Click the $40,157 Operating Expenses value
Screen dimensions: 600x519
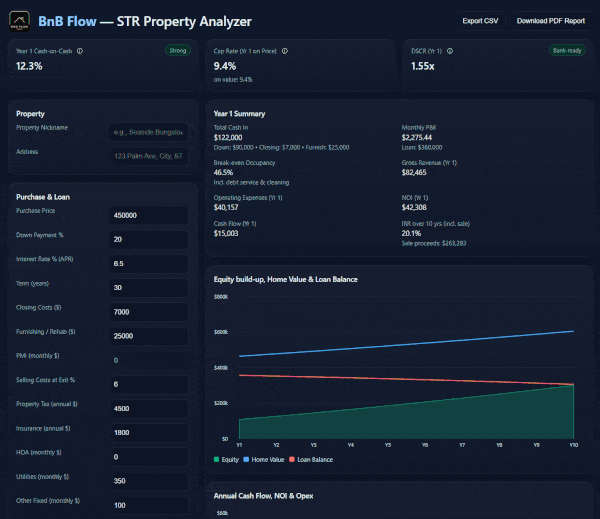tap(226, 207)
